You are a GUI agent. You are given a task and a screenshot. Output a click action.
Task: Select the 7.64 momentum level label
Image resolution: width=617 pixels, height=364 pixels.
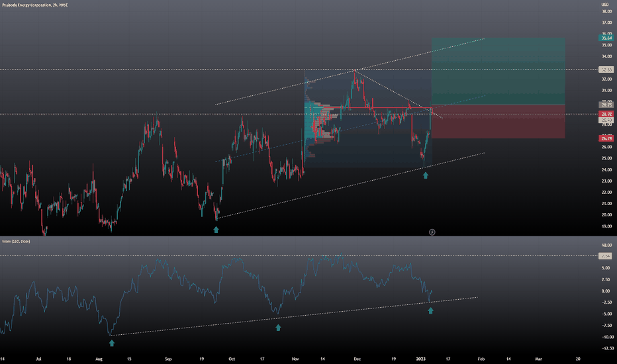coord(606,256)
